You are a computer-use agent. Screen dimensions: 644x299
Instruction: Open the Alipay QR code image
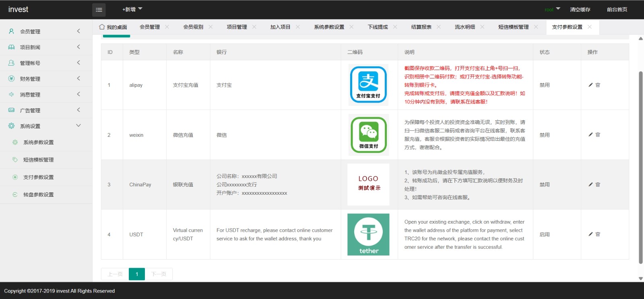(x=368, y=85)
